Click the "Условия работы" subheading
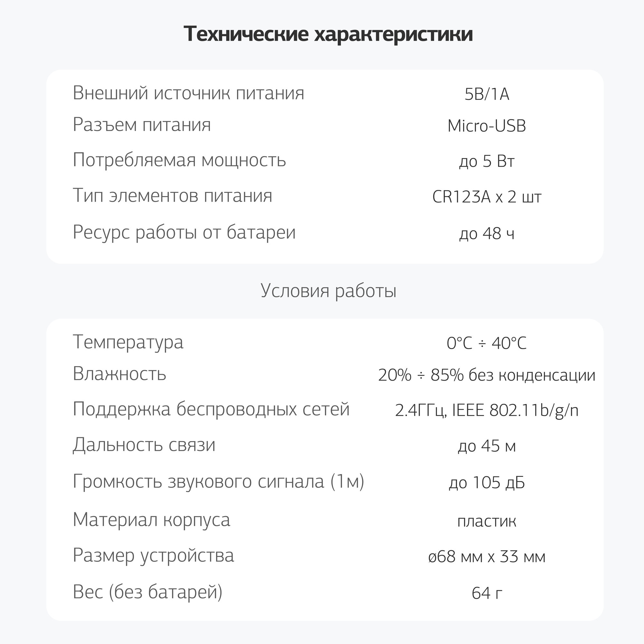 pyautogui.click(x=328, y=290)
